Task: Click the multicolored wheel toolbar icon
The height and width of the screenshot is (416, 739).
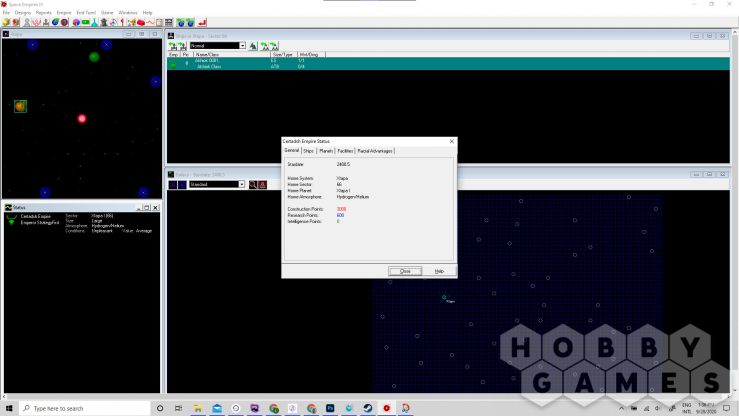Action: point(113,22)
